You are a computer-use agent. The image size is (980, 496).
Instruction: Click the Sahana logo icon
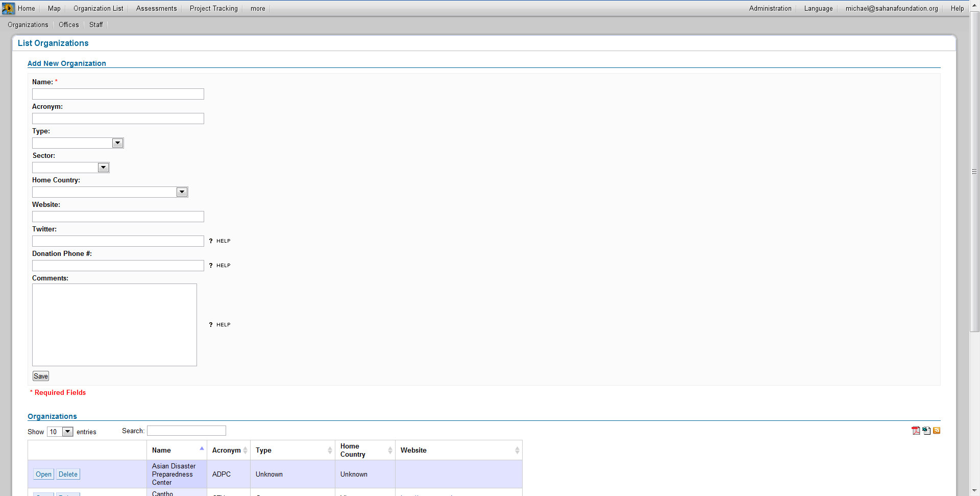[x=8, y=8]
